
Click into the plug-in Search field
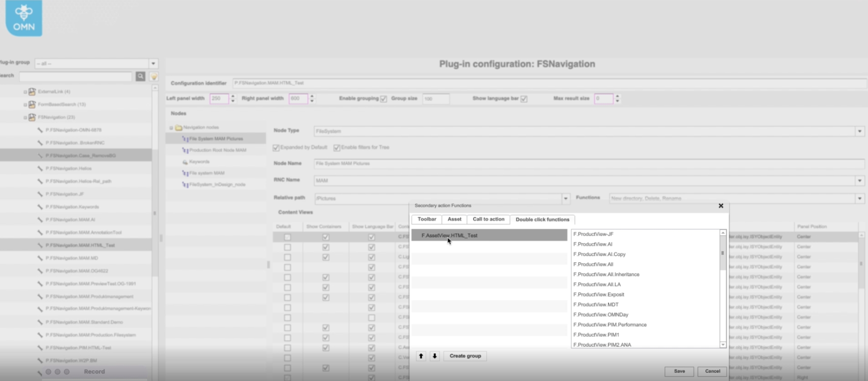click(75, 76)
